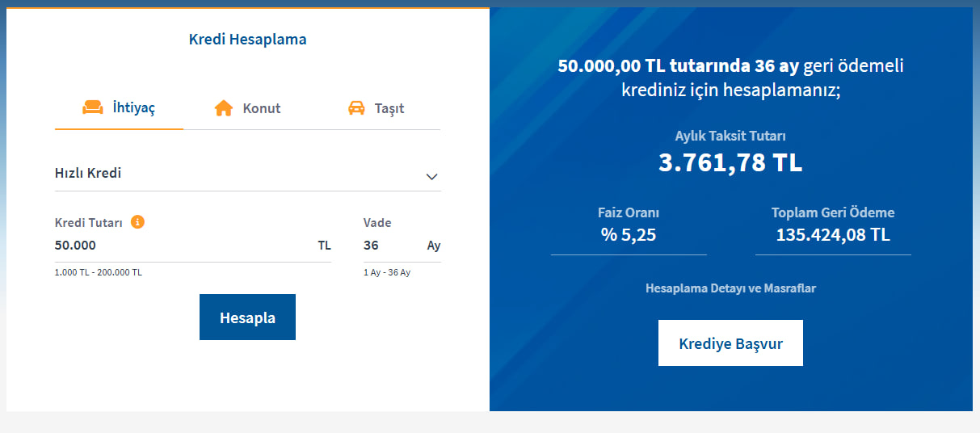Open the Kredi Tutarı info icon
Image resolution: width=980 pixels, height=433 pixels.
(137, 222)
